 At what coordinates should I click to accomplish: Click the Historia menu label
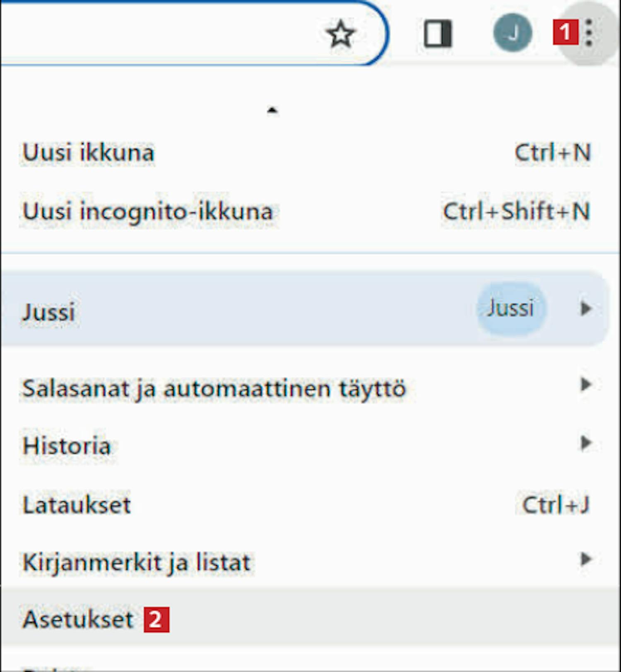click(67, 446)
